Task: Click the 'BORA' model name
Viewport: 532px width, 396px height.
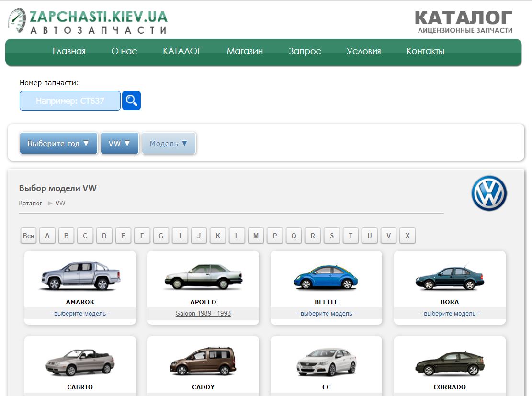Action: 450,302
